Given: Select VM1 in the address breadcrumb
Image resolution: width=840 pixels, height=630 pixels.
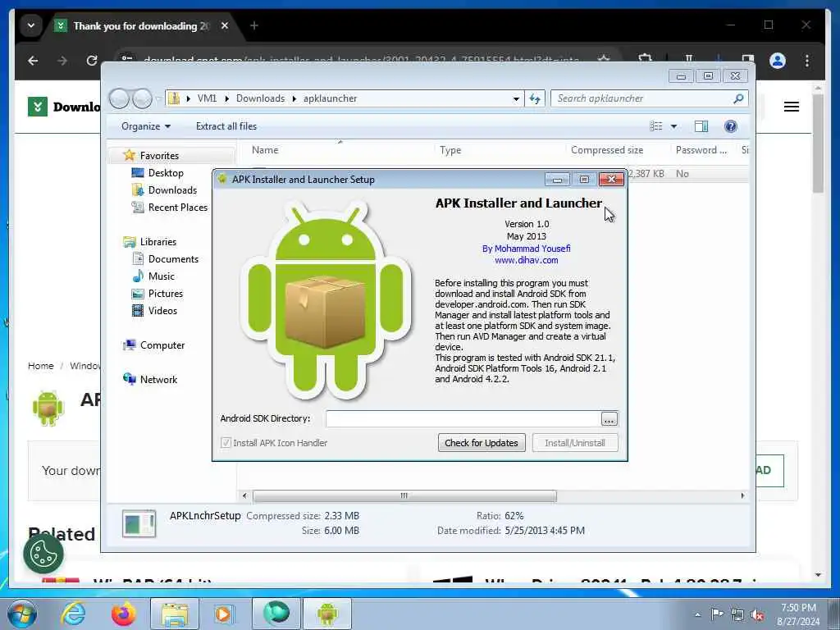Looking at the screenshot, I should [x=207, y=98].
